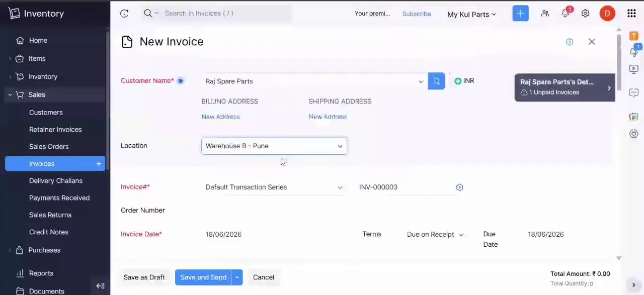Close the New Invoice form
Screen dimensions: 644x295
pyautogui.click(x=592, y=42)
